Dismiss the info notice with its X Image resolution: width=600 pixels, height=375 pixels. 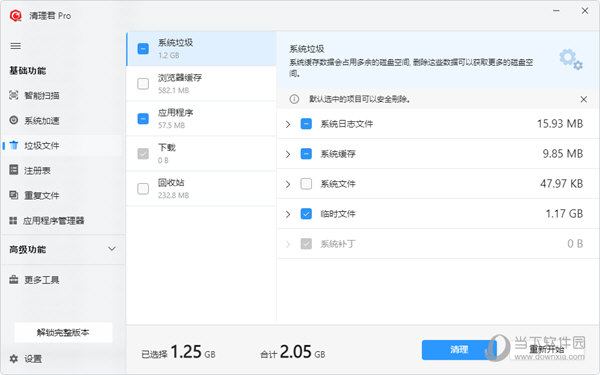tap(584, 99)
